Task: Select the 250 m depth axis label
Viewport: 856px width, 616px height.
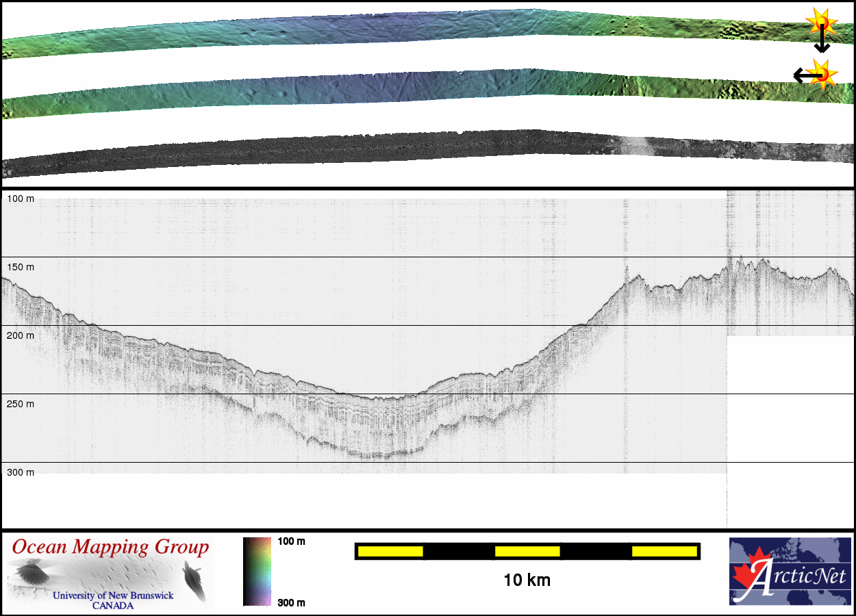Action: click(21, 404)
